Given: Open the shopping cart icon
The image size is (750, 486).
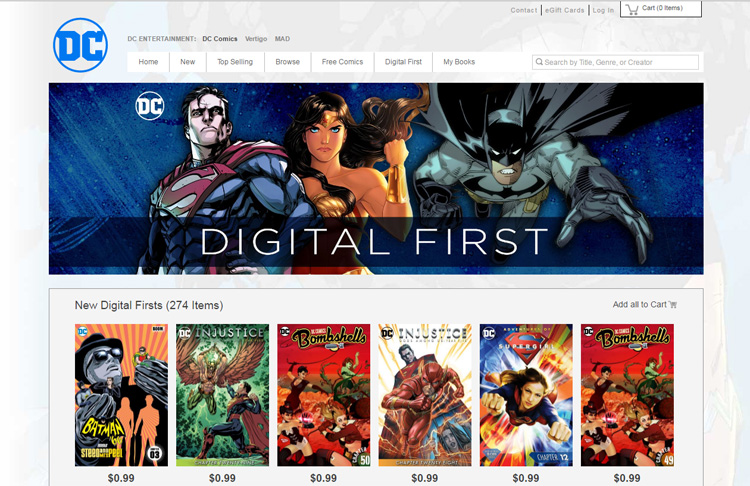Looking at the screenshot, I should [632, 9].
